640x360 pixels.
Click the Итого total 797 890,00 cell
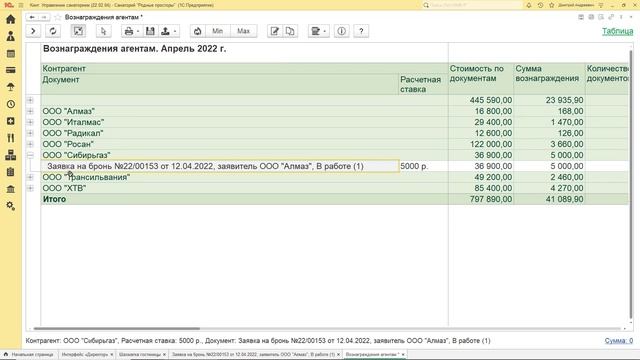(481, 199)
